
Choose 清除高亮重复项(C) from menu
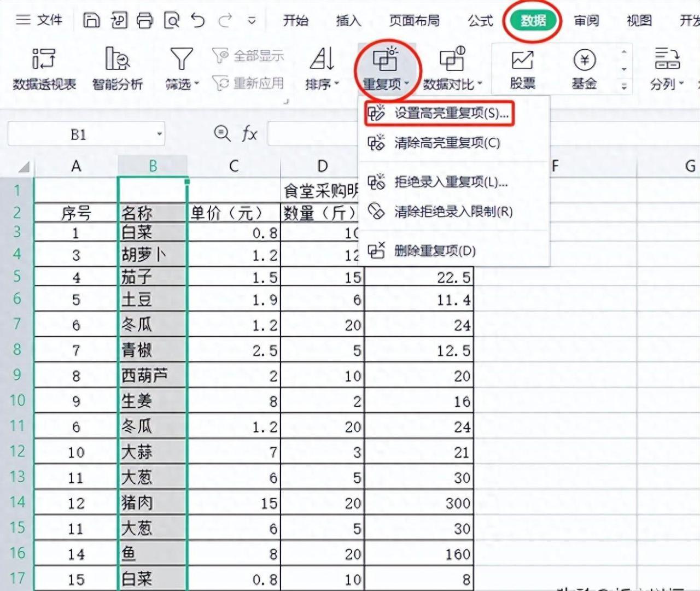[453, 143]
